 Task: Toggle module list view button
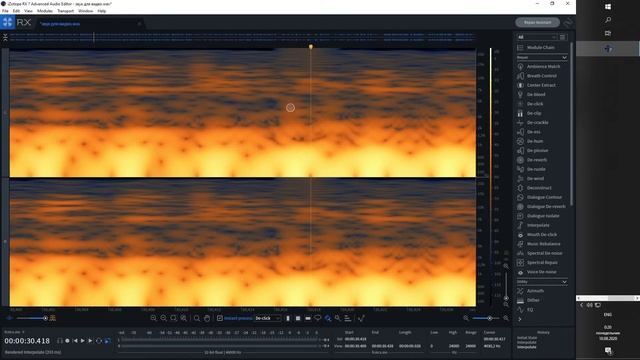563,37
